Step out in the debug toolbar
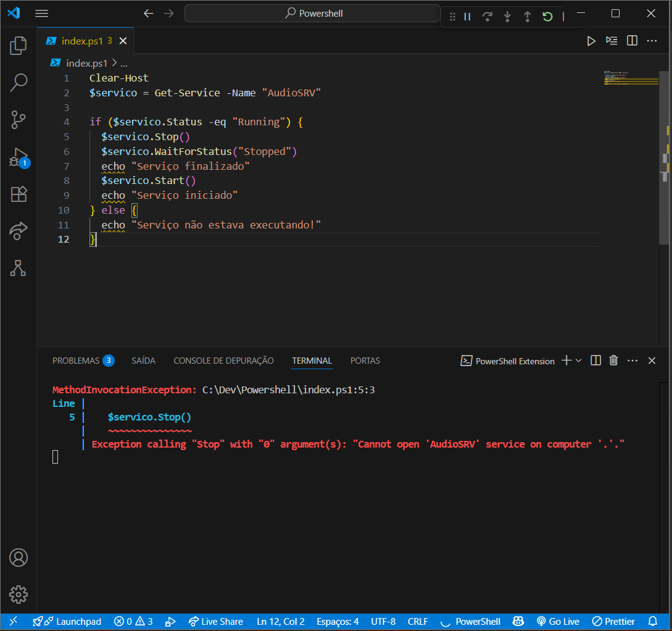The height and width of the screenshot is (631, 672). (x=527, y=17)
